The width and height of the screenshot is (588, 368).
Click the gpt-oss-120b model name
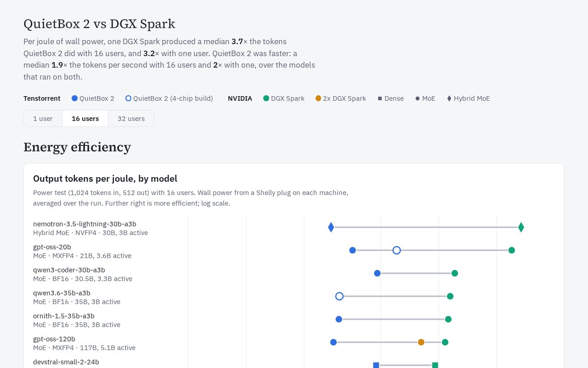[54, 339]
